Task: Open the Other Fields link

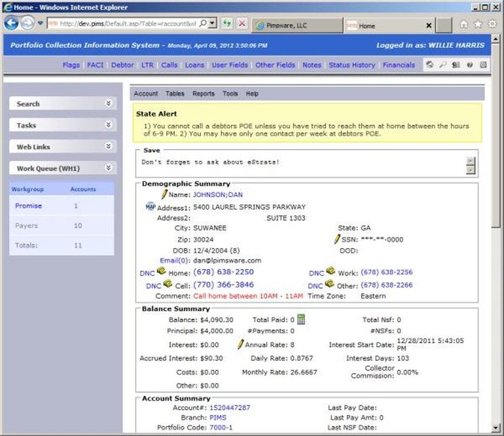Action: tap(275, 65)
